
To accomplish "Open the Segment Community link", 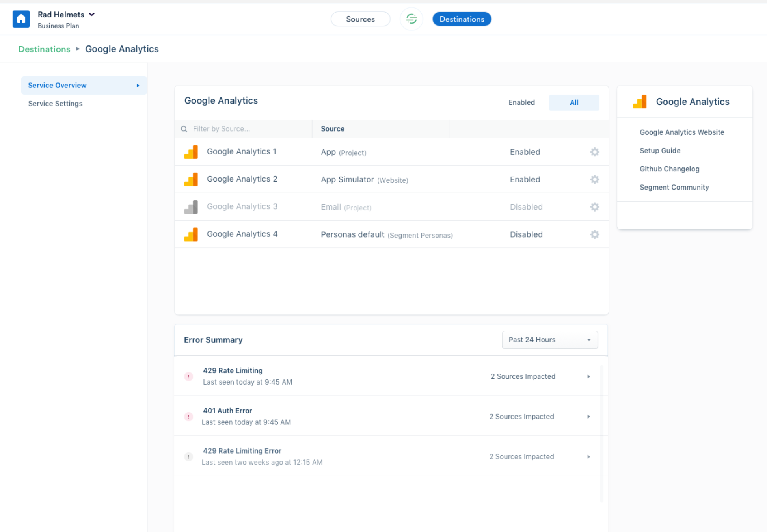I will [674, 187].
